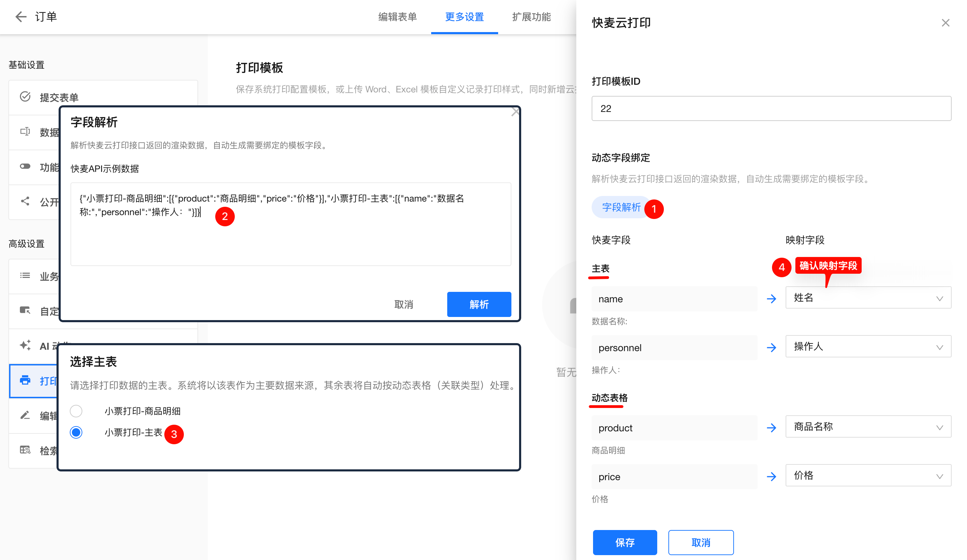Image resolution: width=967 pixels, height=560 pixels.
Task: Select 小票打印-商品明细 radio option
Action: pos(76,411)
